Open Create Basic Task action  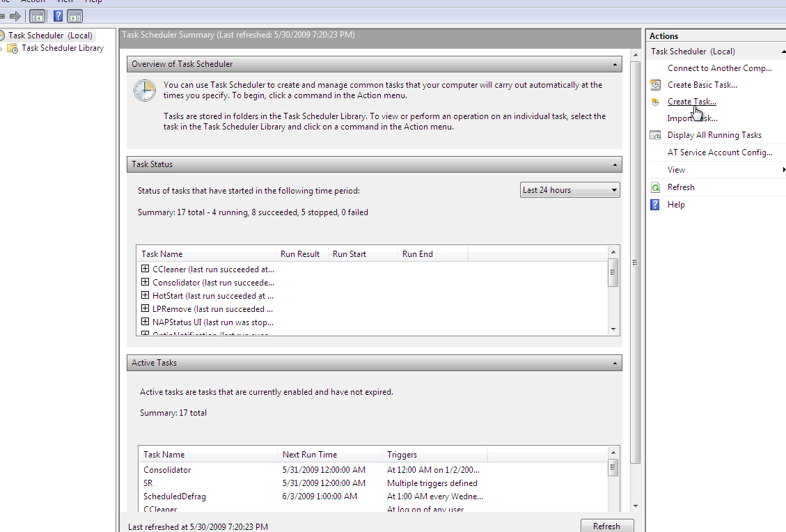pos(702,85)
